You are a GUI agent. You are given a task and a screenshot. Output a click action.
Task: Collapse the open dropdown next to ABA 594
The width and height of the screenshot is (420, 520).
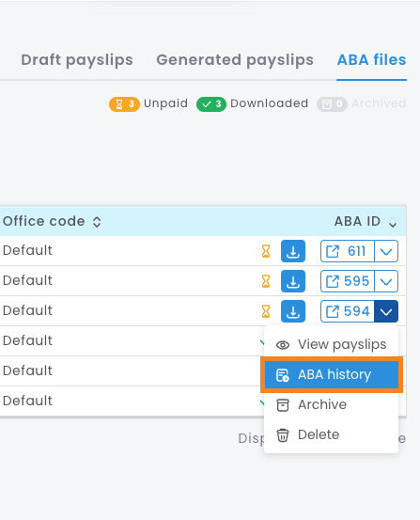point(386,311)
